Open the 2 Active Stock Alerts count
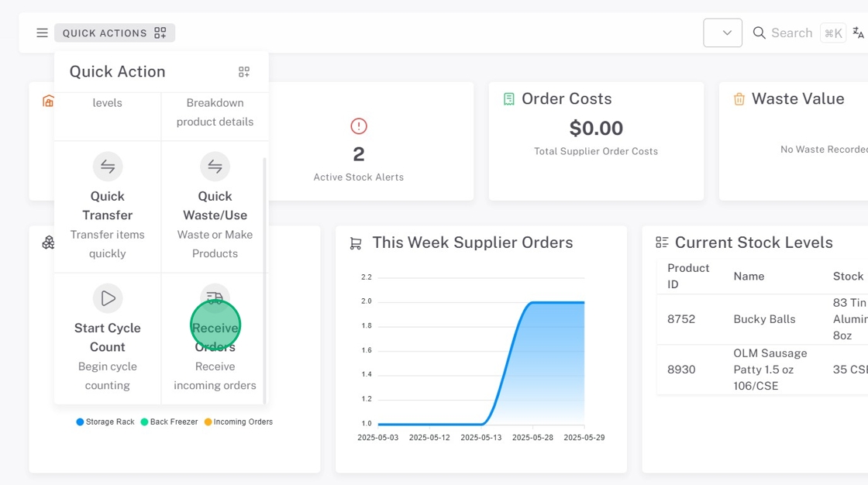This screenshot has height=485, width=868. pyautogui.click(x=359, y=154)
